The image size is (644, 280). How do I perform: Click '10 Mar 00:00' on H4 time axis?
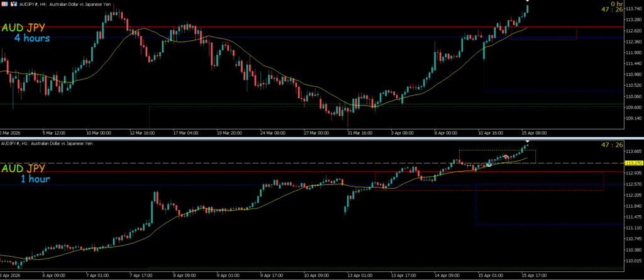[x=98, y=133]
